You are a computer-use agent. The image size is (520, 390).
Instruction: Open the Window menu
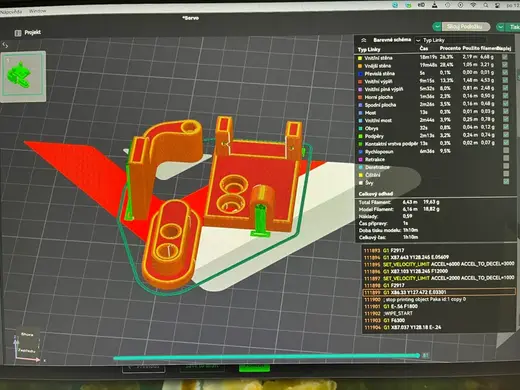pyautogui.click(x=38, y=11)
